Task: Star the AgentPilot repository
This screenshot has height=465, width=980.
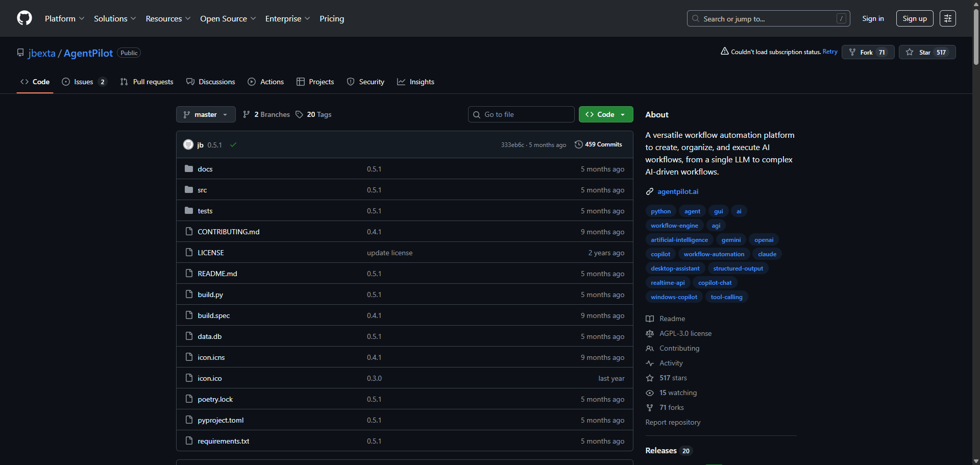Action: pos(927,52)
